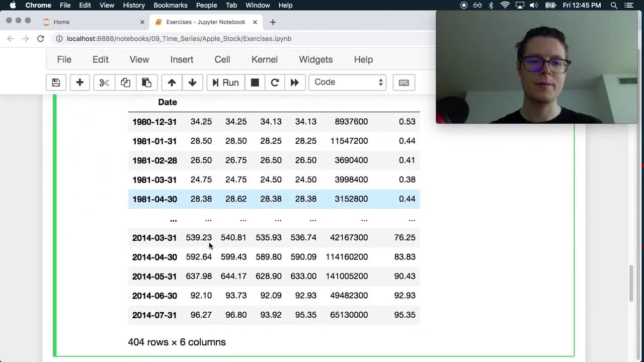Select the 1981-03-31 row label
644x362 pixels.
(154, 180)
